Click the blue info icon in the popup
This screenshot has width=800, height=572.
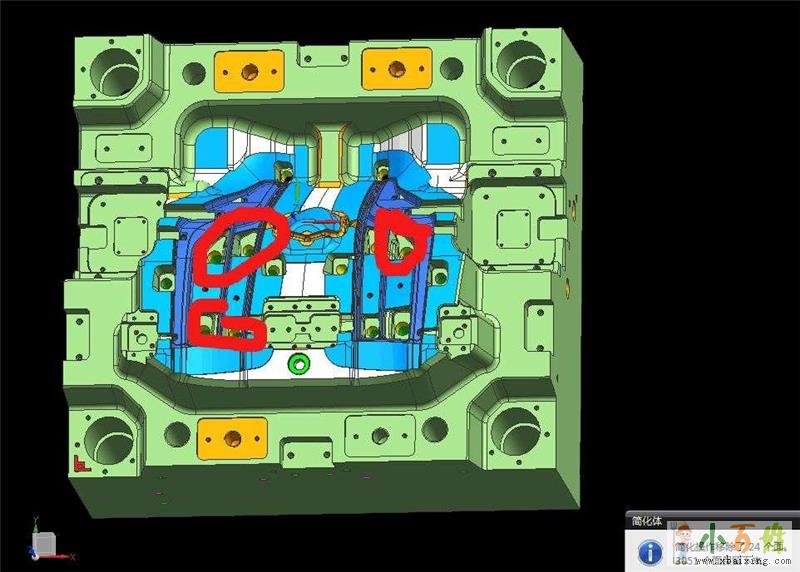(650, 551)
